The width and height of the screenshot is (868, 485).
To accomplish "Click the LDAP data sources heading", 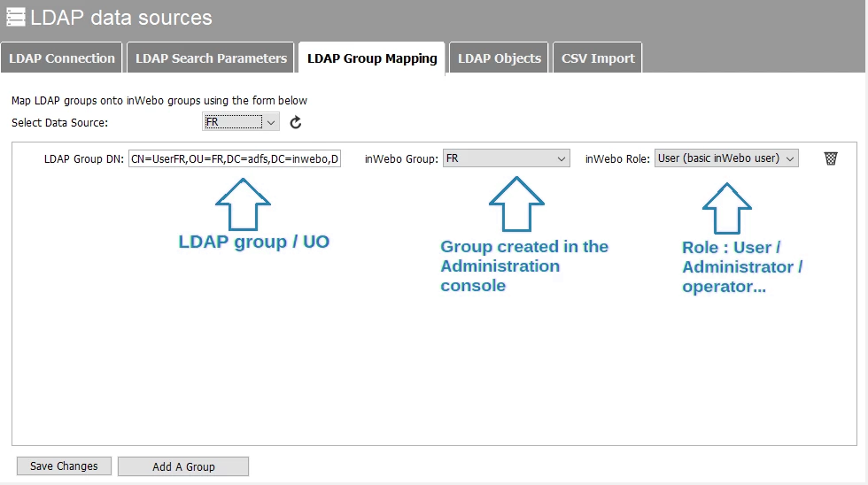I will [121, 17].
